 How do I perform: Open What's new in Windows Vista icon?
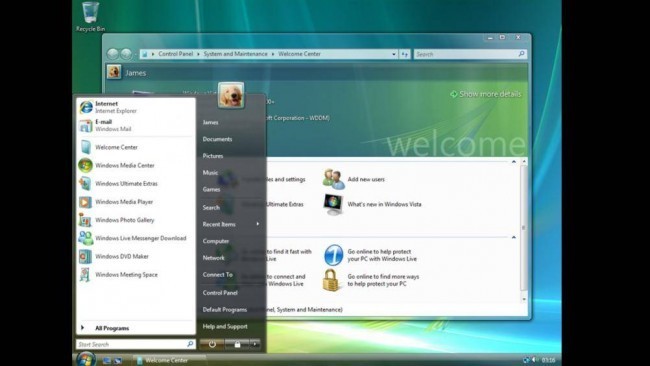(x=333, y=204)
